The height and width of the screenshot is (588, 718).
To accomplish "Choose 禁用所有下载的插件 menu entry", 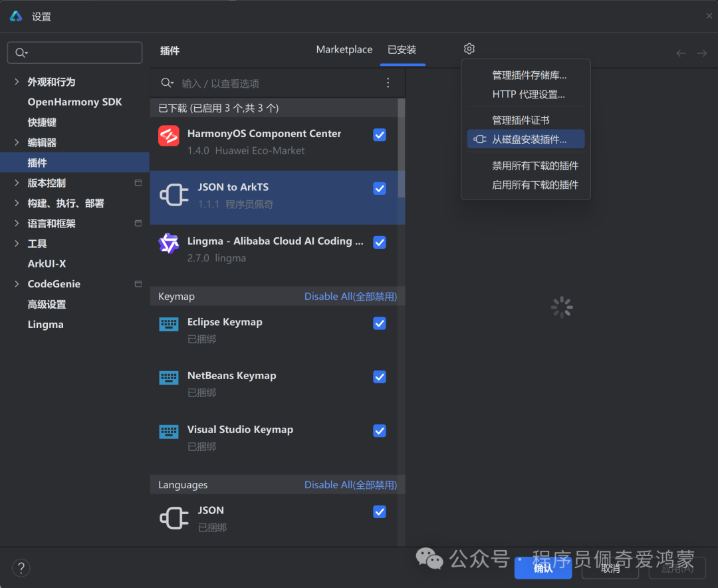I will coord(526,166).
